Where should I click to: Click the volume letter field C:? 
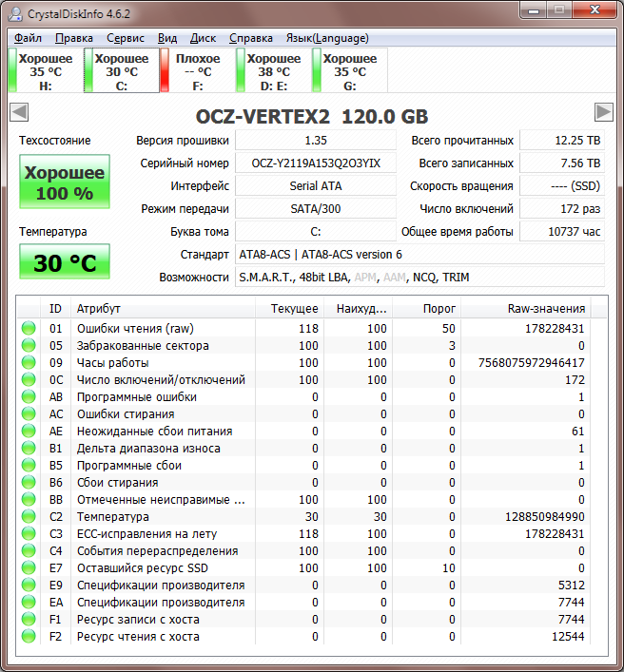point(316,231)
